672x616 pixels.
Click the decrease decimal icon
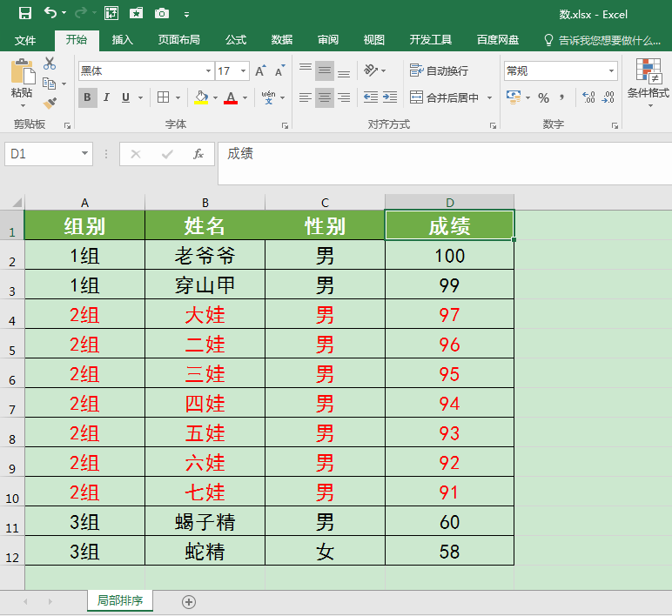click(x=608, y=97)
